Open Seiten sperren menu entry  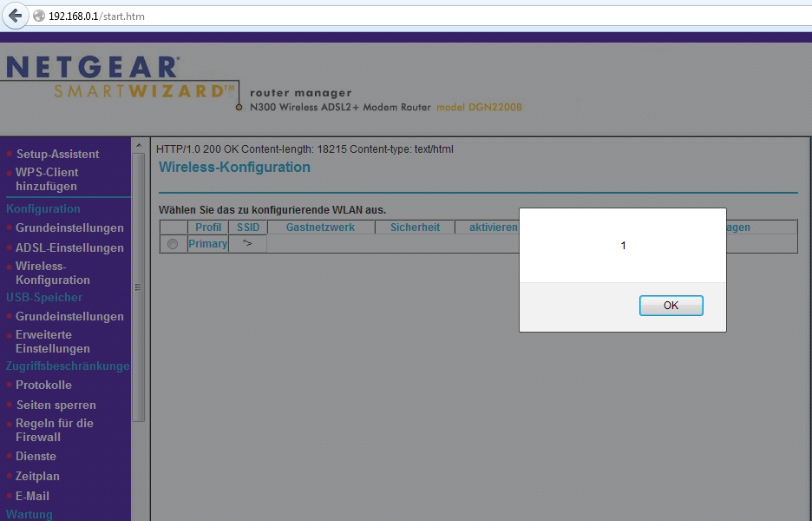[x=56, y=405]
